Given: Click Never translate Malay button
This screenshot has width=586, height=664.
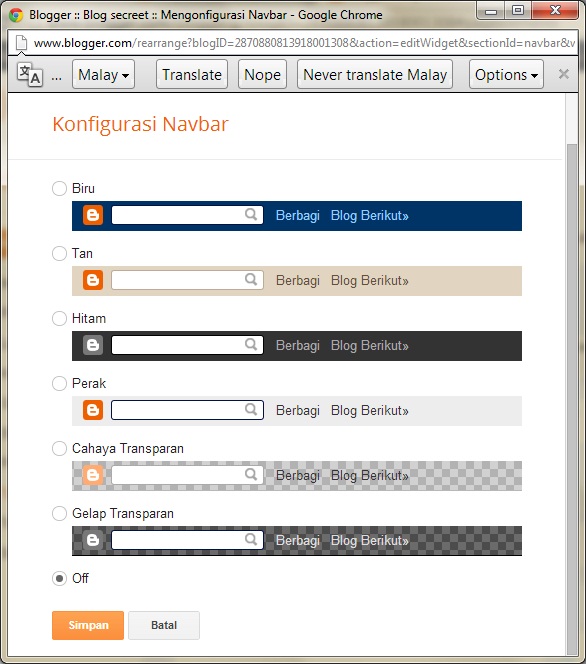Looking at the screenshot, I should click(x=375, y=75).
